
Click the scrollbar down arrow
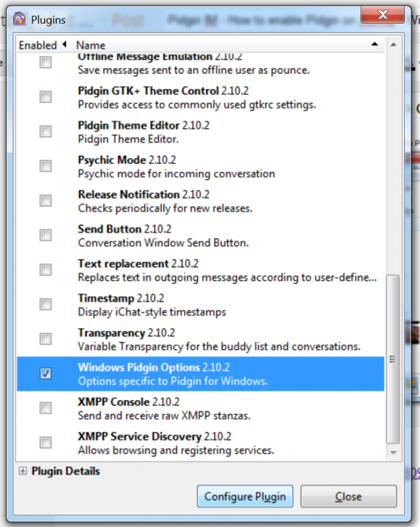pyautogui.click(x=394, y=453)
